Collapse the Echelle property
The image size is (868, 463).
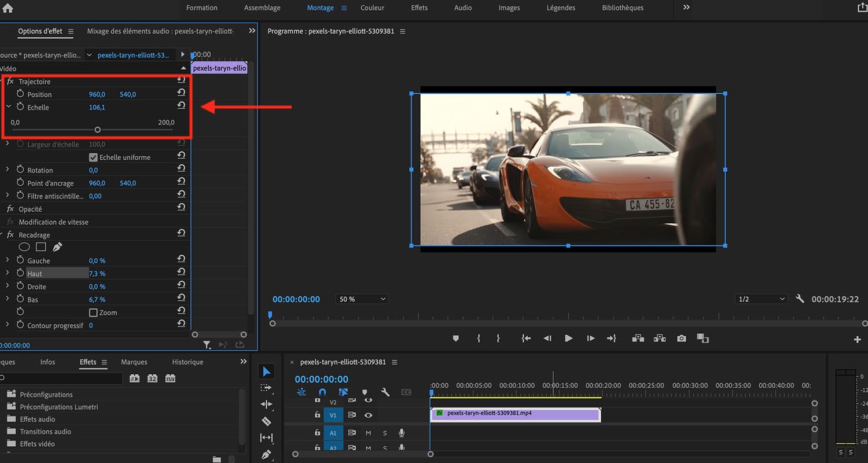[x=8, y=106]
